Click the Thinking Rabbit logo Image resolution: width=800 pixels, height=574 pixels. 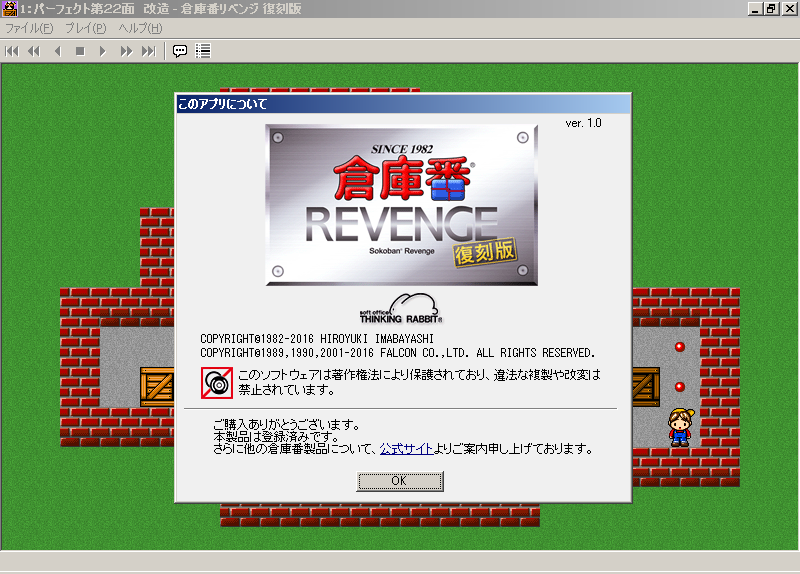(401, 309)
